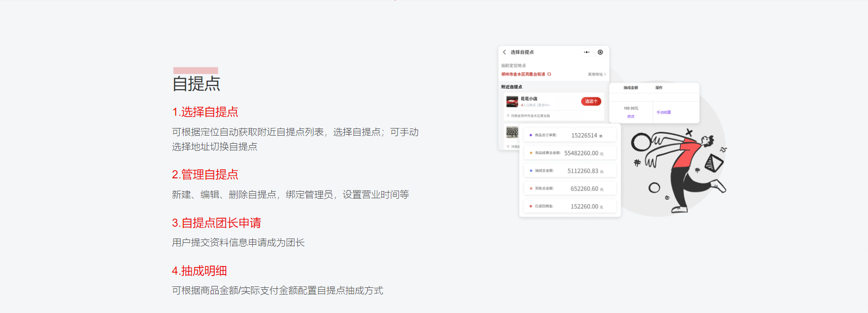Click the heading 1.选择自提点

click(205, 112)
